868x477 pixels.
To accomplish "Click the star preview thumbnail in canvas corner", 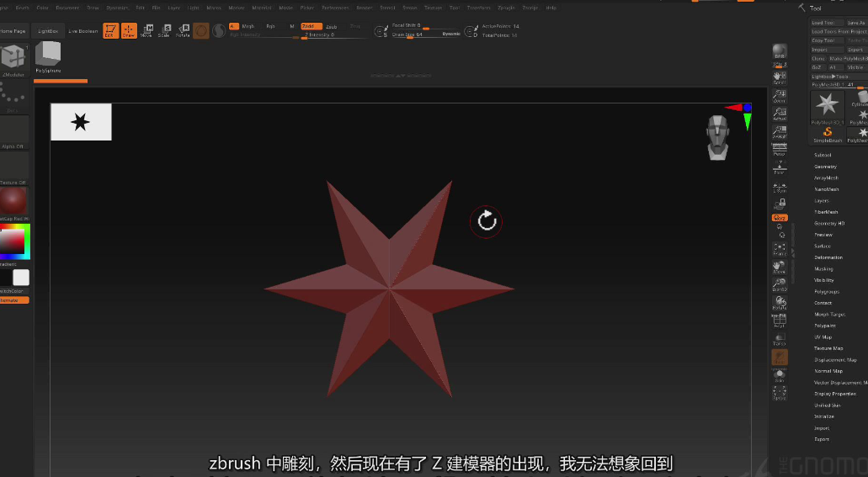I will (x=81, y=122).
